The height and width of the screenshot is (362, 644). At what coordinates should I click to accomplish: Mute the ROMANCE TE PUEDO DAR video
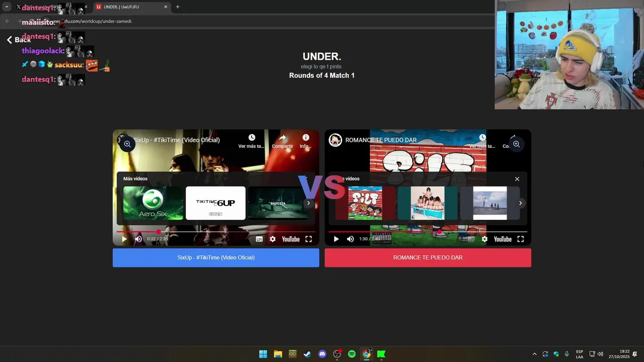[x=350, y=239]
